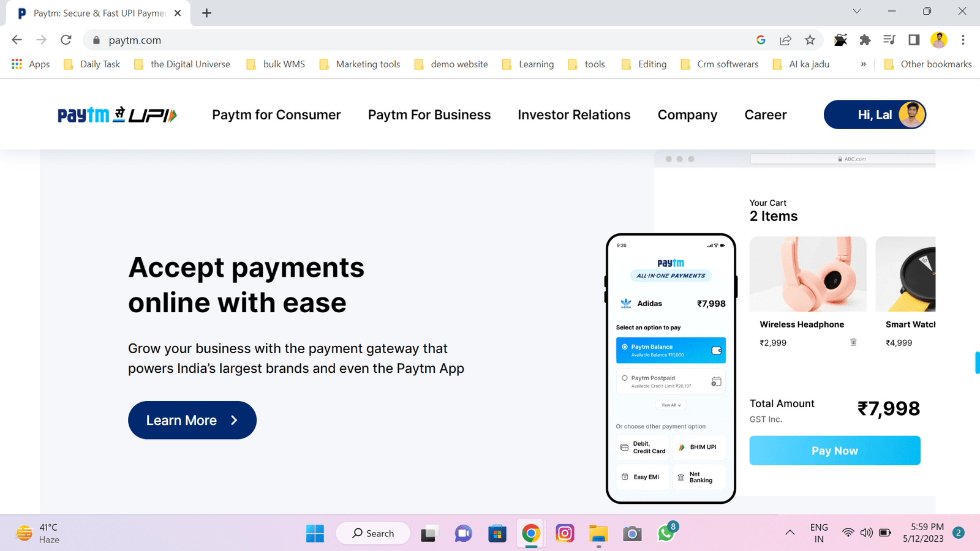The width and height of the screenshot is (980, 551).
Task: Click the page vertical scrollbar thumb
Action: tap(978, 362)
